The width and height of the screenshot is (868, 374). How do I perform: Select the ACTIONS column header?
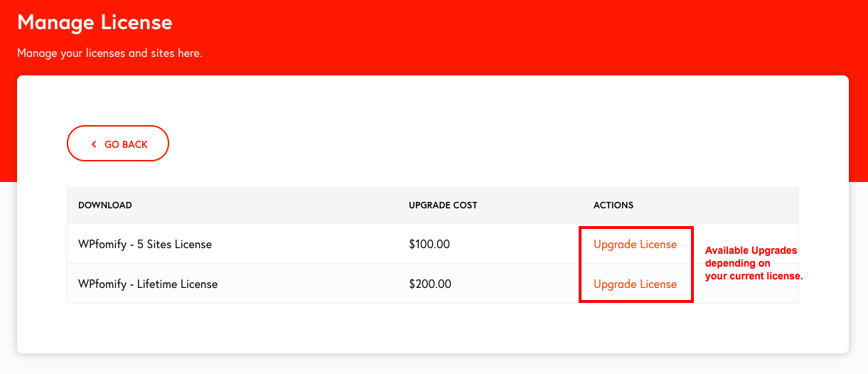click(613, 205)
